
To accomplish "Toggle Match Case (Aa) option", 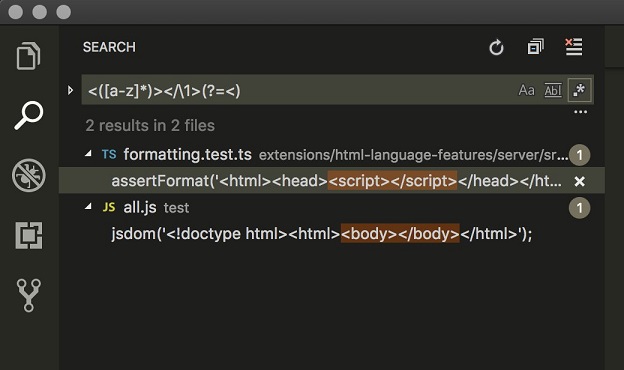I will coord(526,90).
